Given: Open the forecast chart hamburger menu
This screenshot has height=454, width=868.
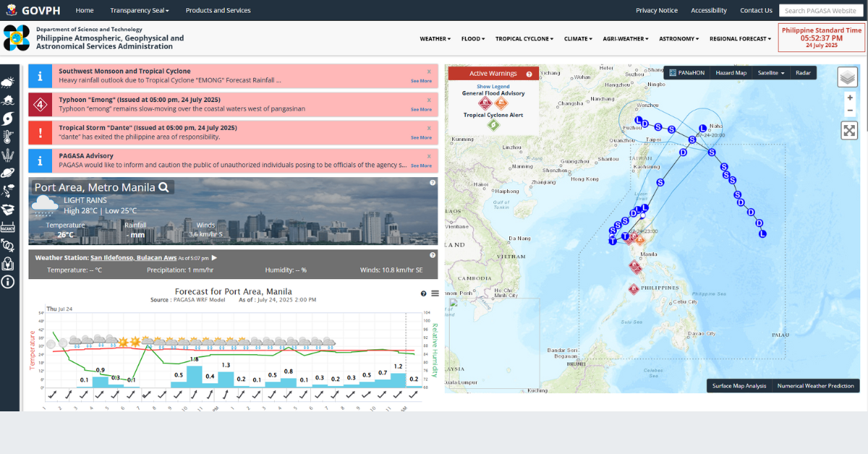Looking at the screenshot, I should click(x=435, y=294).
